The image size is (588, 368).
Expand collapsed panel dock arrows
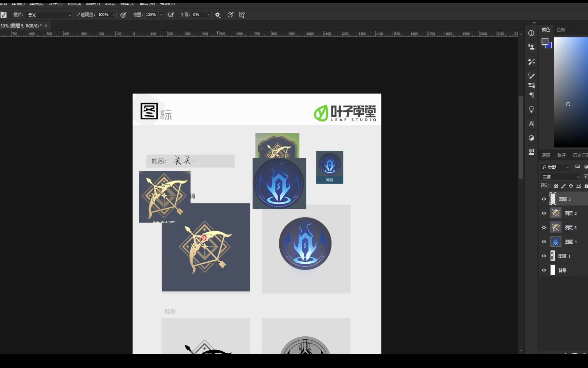(534, 23)
